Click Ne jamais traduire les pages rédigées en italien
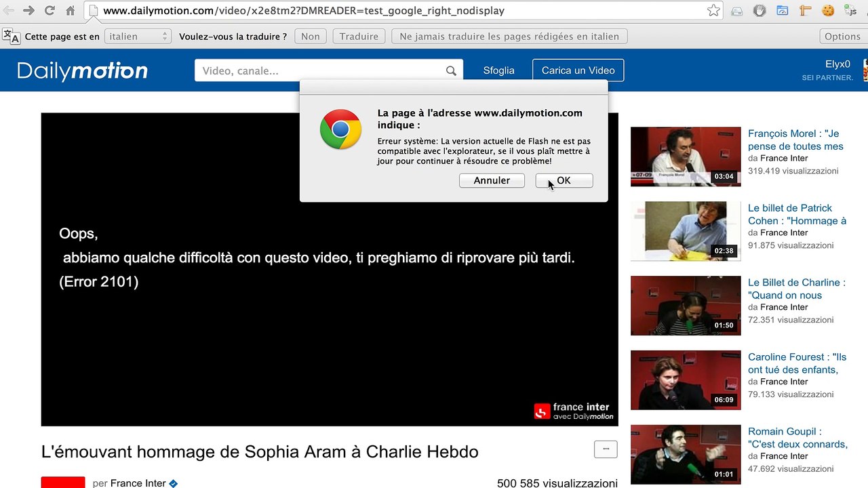Viewport: 868px width, 488px height. point(509,37)
